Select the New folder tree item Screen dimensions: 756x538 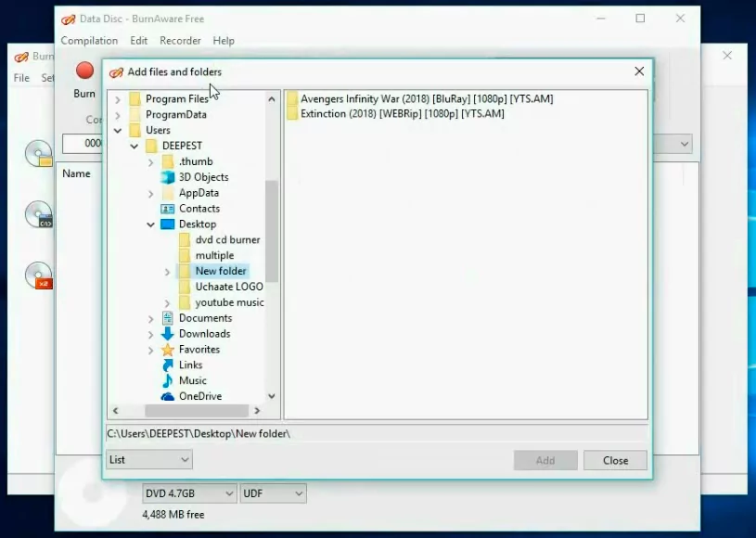pyautogui.click(x=221, y=271)
